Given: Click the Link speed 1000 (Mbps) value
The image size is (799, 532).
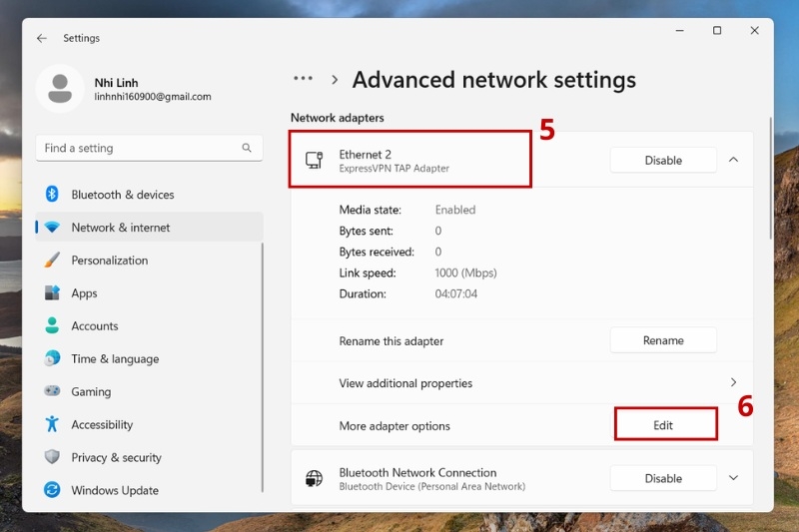Looking at the screenshot, I should pos(465,272).
